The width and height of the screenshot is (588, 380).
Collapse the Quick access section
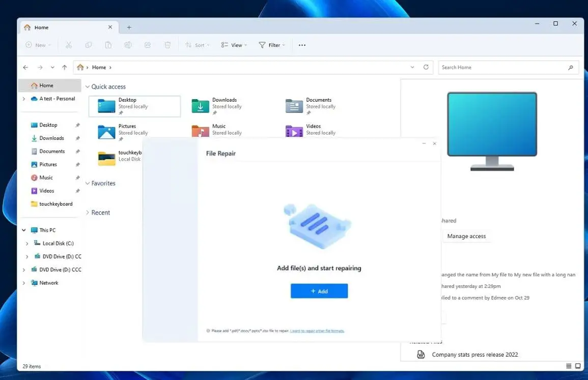tap(88, 86)
